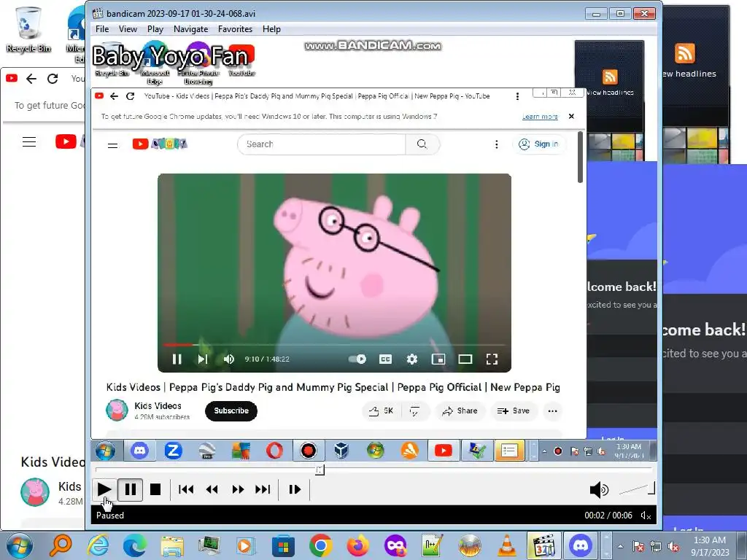Click the YouTube icon in recorded taskbar
Screen dimensions: 747x560
[x=443, y=450]
